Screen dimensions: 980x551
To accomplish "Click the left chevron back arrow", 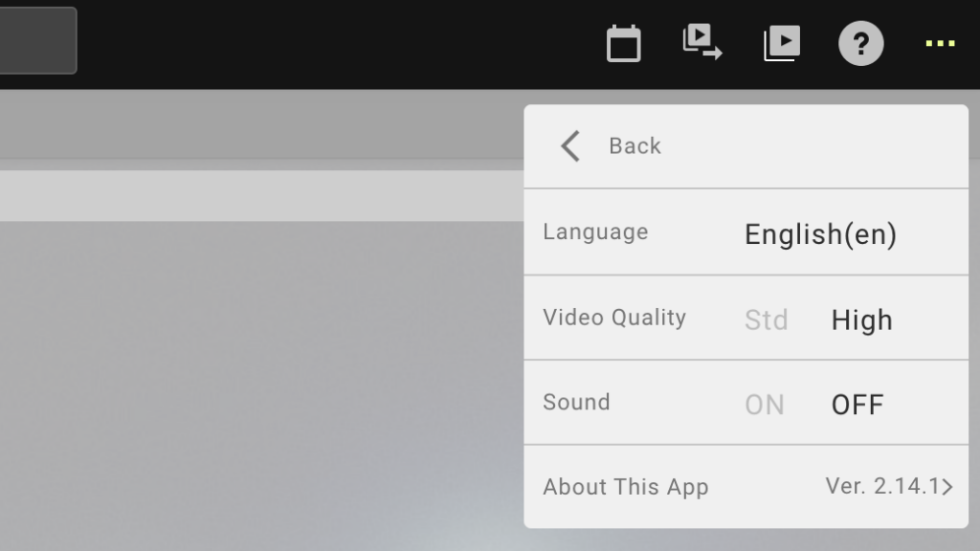I will (x=570, y=146).
